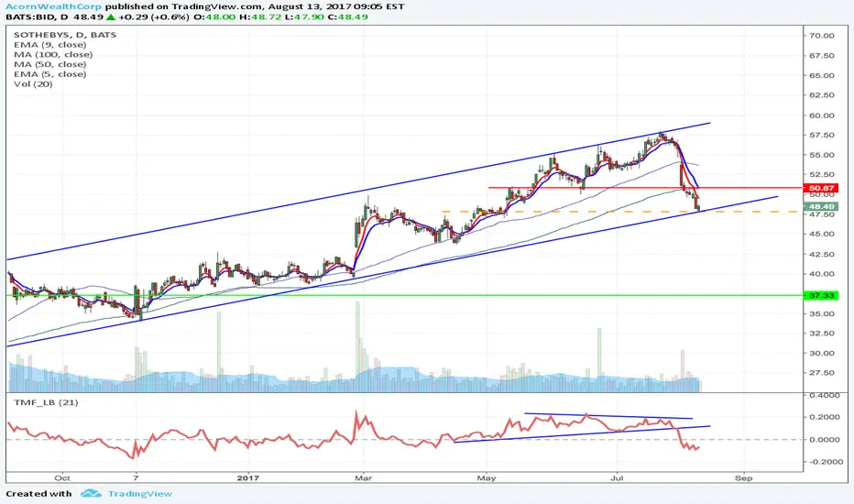The image size is (854, 504).
Task: Click the BATS:BID, D ticker text
Action: [x=38, y=16]
